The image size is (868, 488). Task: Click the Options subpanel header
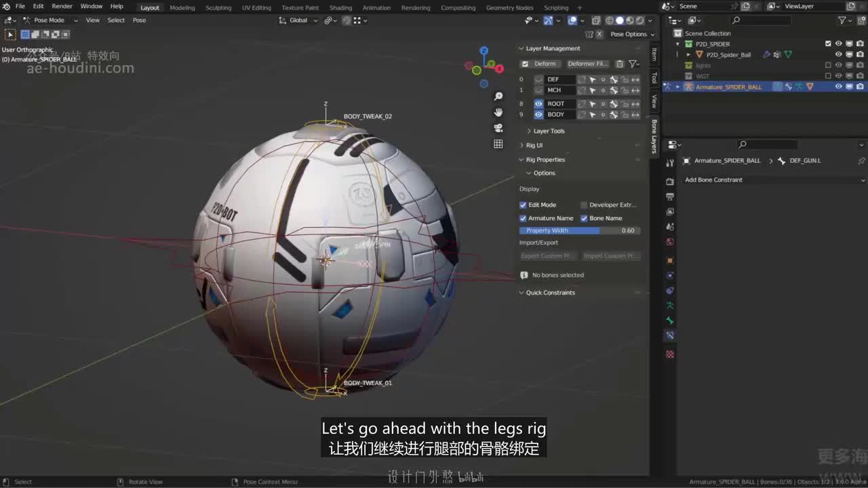click(x=544, y=173)
